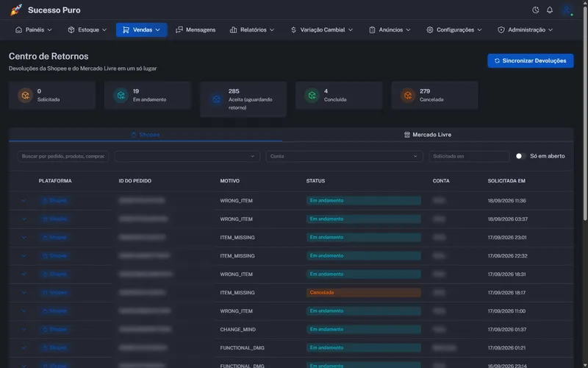Click the Variação Cambial dollar icon
Image resolution: width=588 pixels, height=368 pixels.
(x=293, y=29)
